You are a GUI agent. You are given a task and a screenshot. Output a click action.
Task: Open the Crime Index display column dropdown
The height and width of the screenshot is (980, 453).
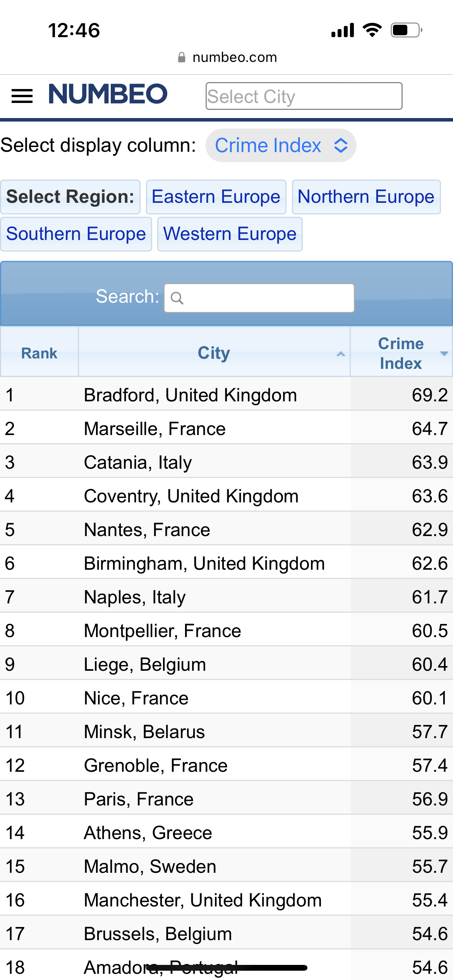coord(281,146)
